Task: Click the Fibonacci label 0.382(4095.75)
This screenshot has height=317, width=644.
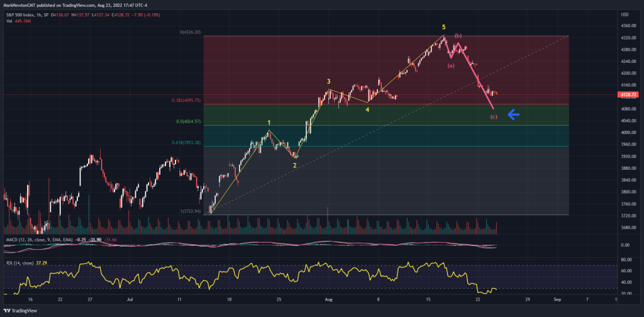Action: point(186,100)
